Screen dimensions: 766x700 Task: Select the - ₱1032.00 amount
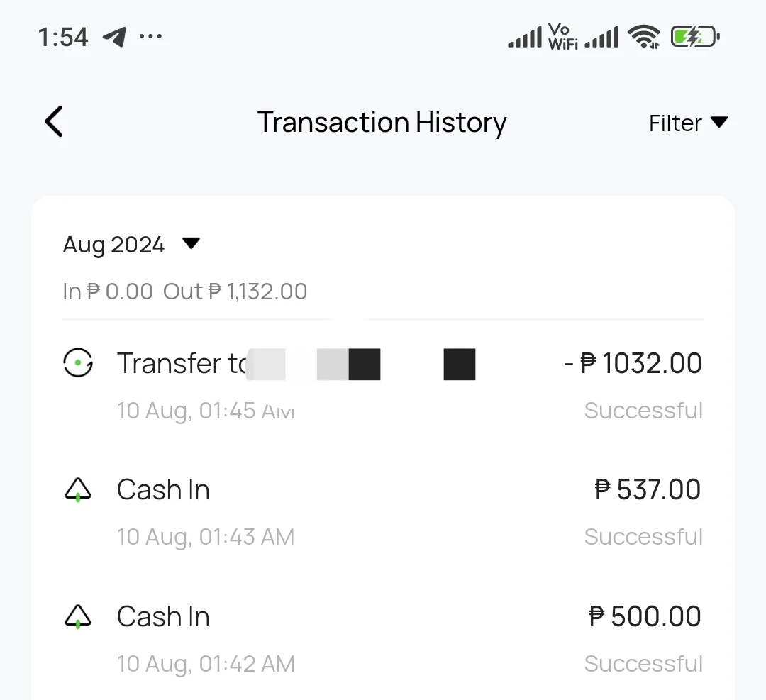pyautogui.click(x=633, y=363)
